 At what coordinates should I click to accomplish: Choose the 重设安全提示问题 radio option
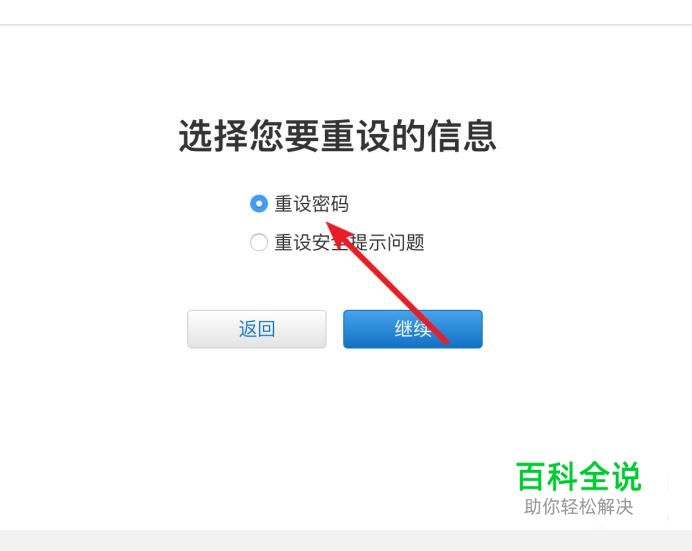259,242
